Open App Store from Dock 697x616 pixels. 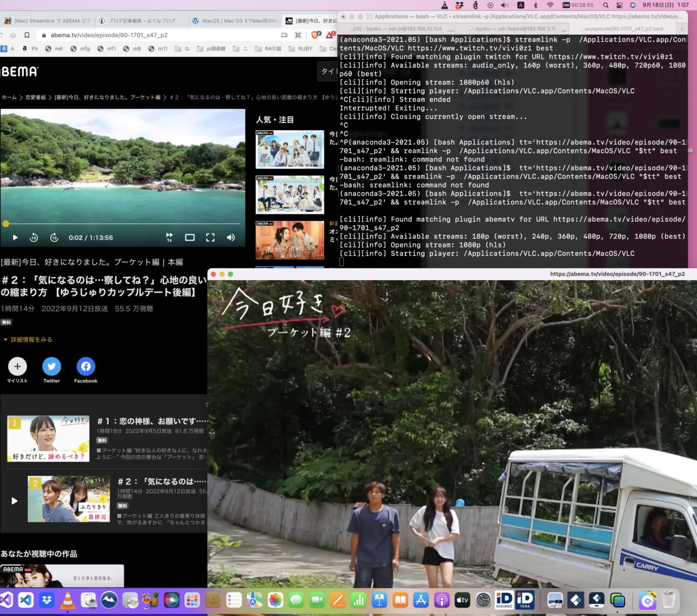click(421, 600)
